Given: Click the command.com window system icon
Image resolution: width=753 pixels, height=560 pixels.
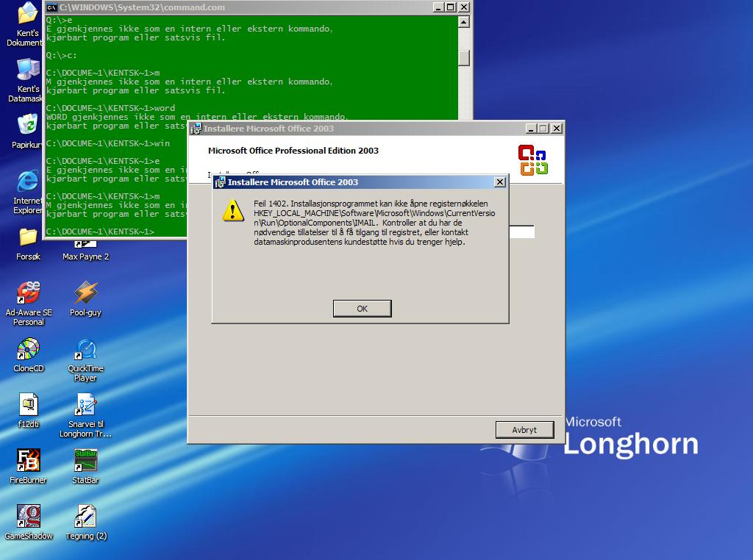Looking at the screenshot, I should tap(51, 7).
